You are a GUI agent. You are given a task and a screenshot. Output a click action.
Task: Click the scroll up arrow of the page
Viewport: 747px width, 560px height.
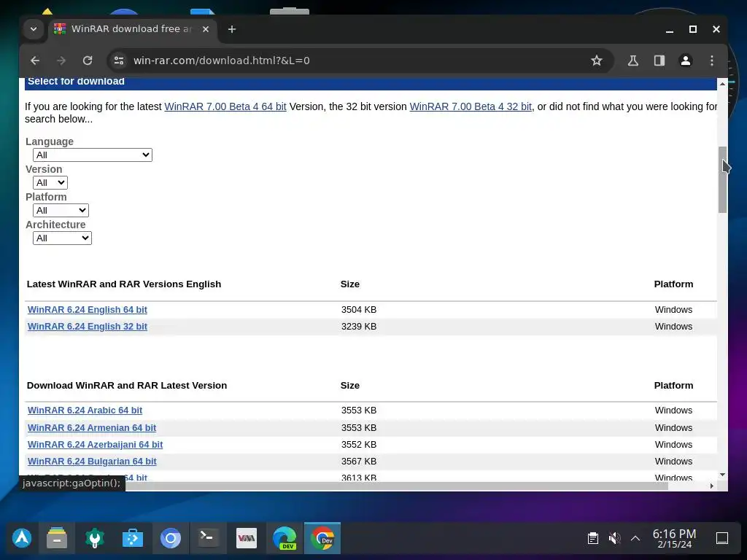722,84
